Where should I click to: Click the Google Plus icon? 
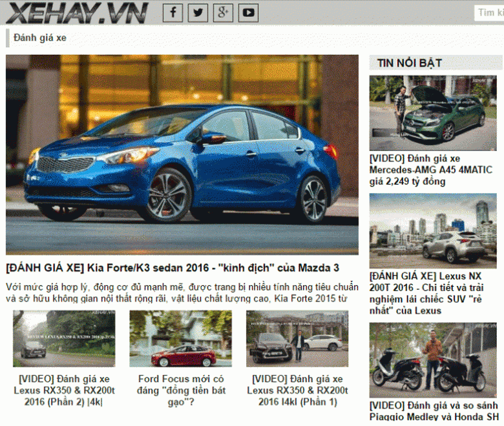[x=223, y=12]
